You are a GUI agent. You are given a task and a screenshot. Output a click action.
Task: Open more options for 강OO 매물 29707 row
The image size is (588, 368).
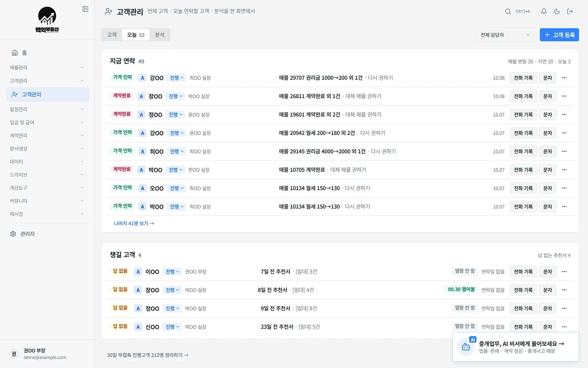tap(564, 78)
